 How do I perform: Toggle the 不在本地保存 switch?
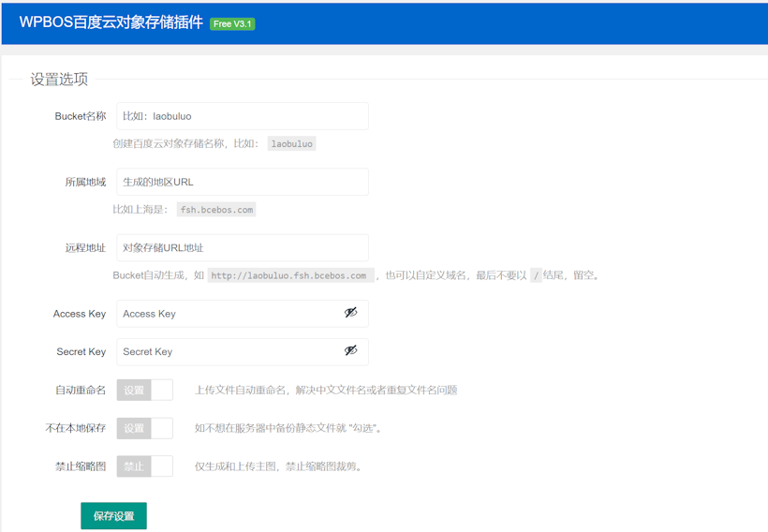click(x=145, y=428)
